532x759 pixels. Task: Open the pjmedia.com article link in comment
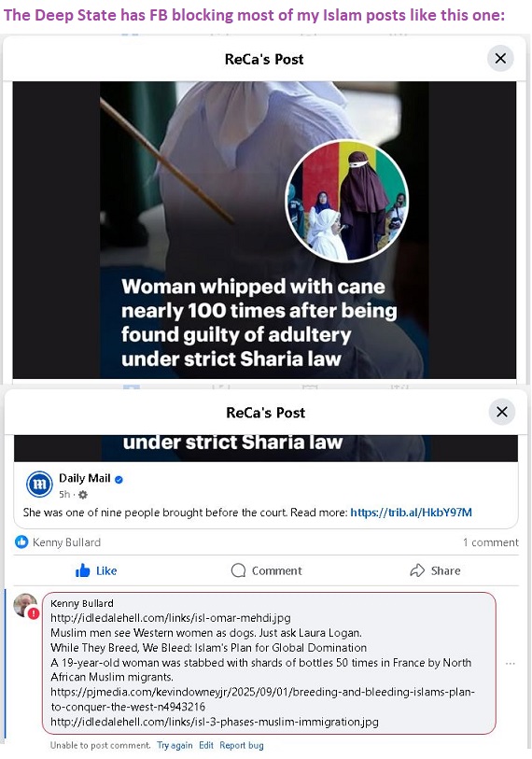click(262, 699)
